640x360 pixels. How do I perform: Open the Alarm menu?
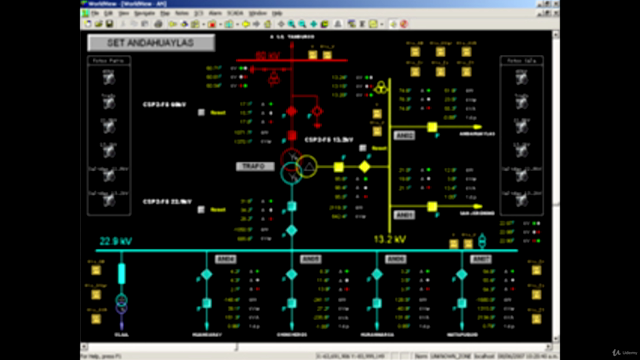(x=215, y=13)
